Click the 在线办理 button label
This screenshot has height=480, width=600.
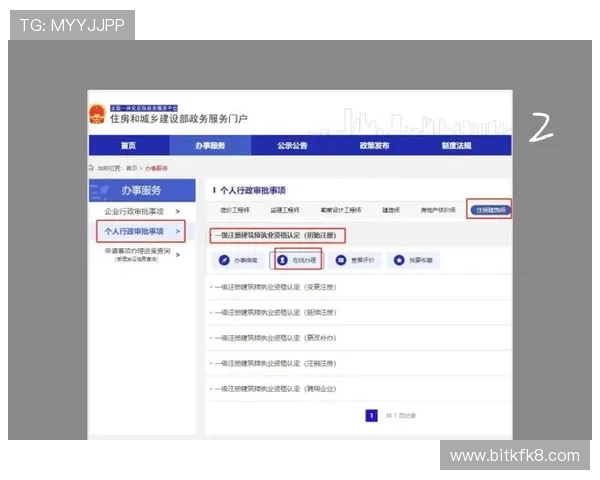tap(304, 260)
